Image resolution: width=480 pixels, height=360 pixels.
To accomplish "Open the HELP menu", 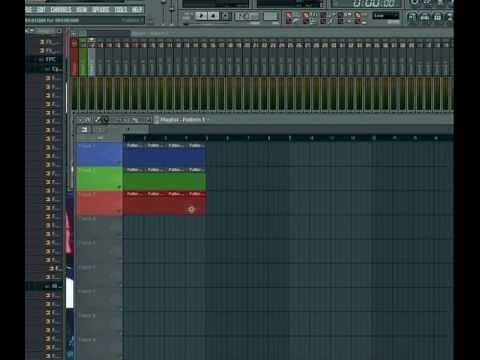I will point(137,10).
